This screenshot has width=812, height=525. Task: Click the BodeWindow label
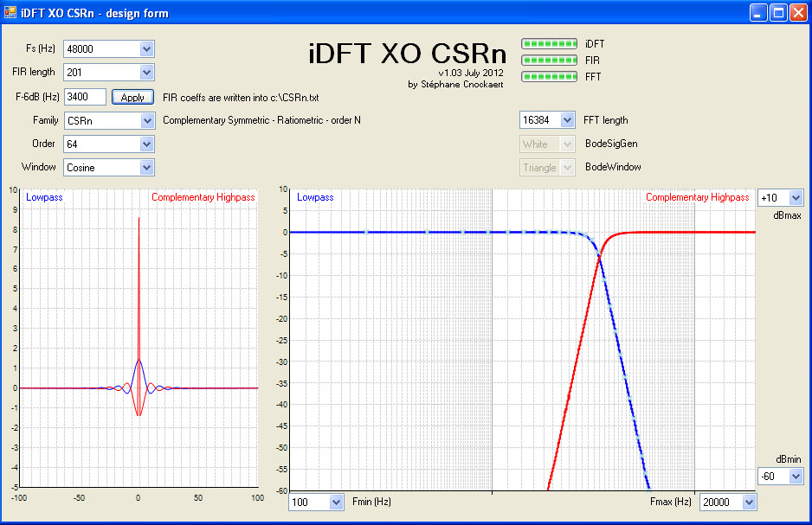coord(613,167)
